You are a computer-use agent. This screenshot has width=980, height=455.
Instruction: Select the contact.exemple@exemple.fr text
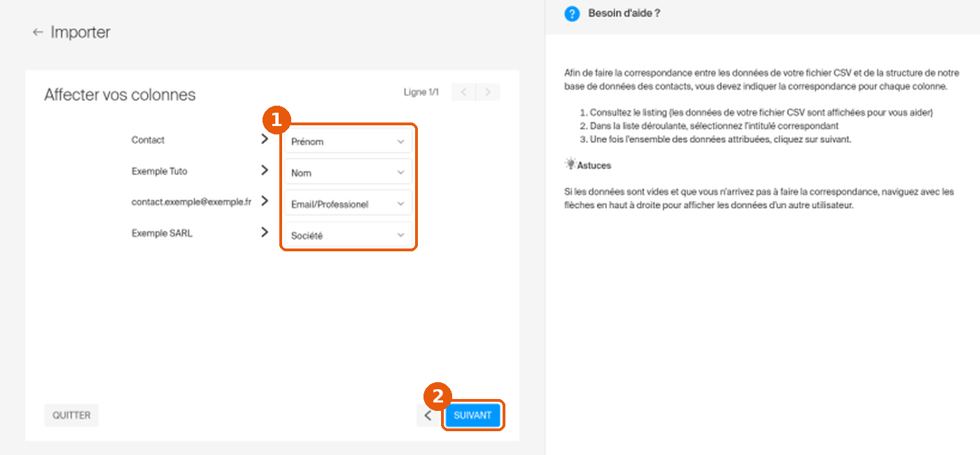[x=191, y=202]
